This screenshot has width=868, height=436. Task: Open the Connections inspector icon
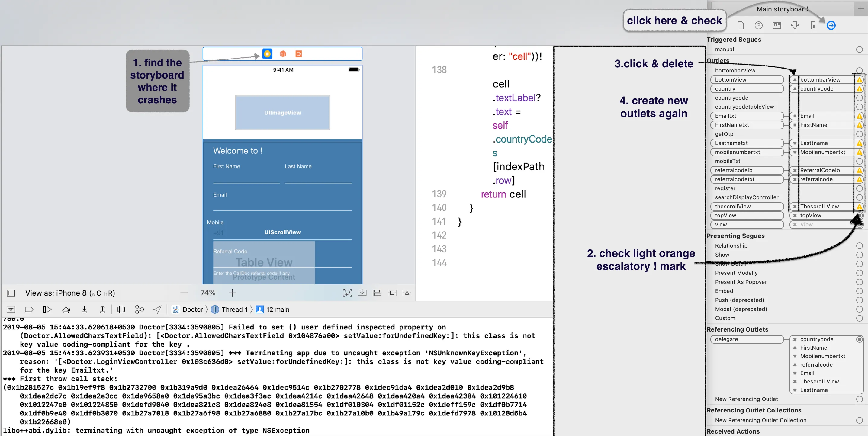pos(831,25)
